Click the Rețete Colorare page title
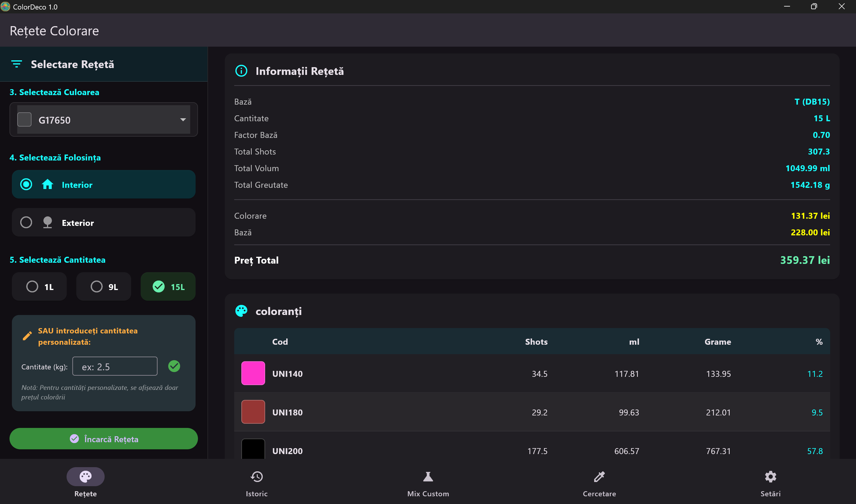Screen dimensions: 856x504 [54, 31]
